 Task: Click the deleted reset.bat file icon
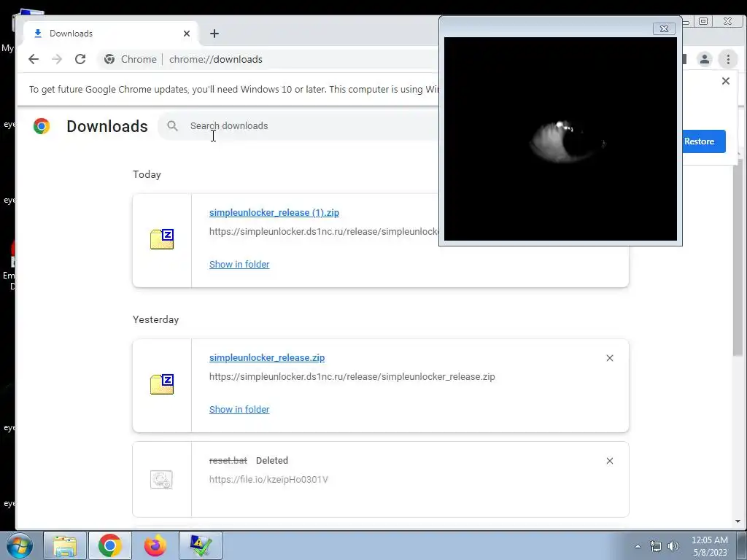click(161, 480)
